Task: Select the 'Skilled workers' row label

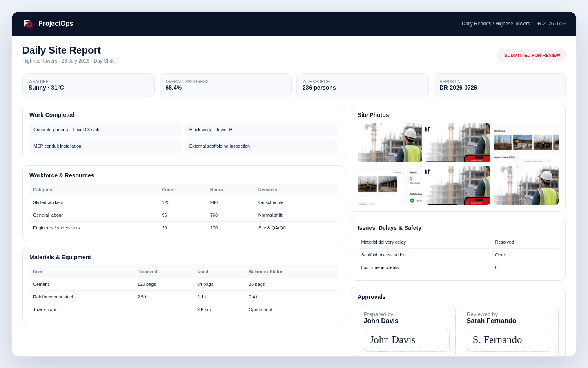Action: click(48, 202)
